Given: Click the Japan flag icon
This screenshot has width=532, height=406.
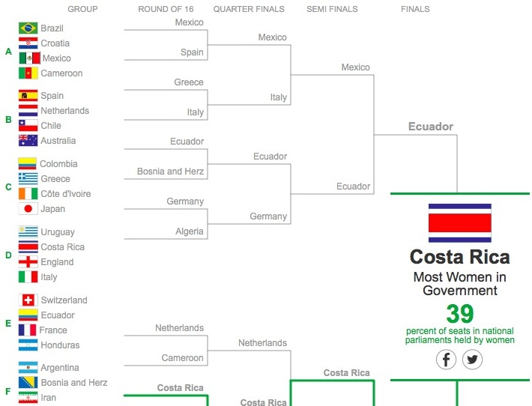Looking at the screenshot, I should click(x=28, y=209).
